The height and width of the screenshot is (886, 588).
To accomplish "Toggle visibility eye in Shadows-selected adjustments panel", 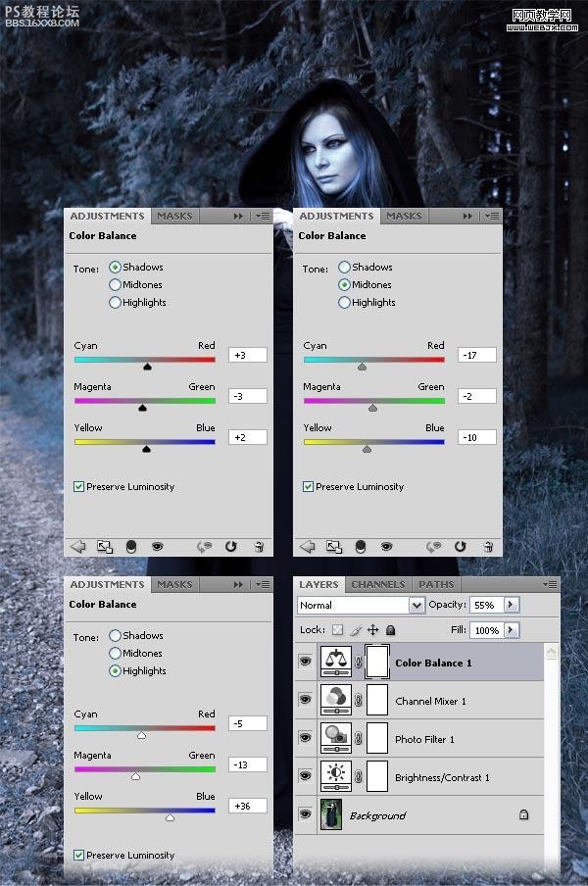I will click(157, 547).
